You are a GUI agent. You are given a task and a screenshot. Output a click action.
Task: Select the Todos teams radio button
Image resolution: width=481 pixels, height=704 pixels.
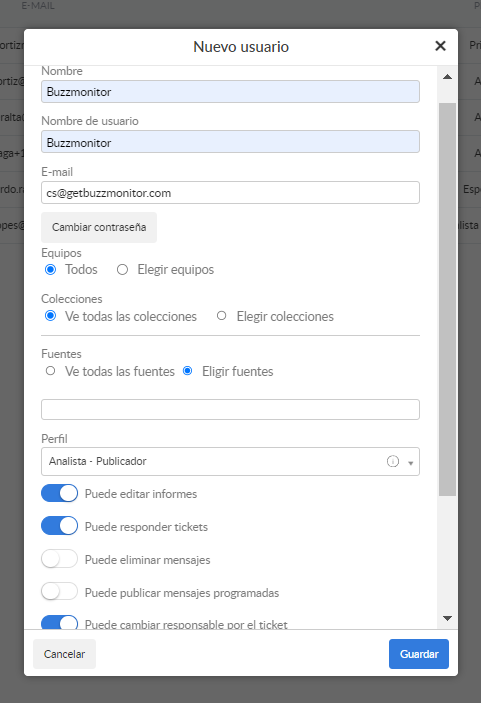[50, 269]
